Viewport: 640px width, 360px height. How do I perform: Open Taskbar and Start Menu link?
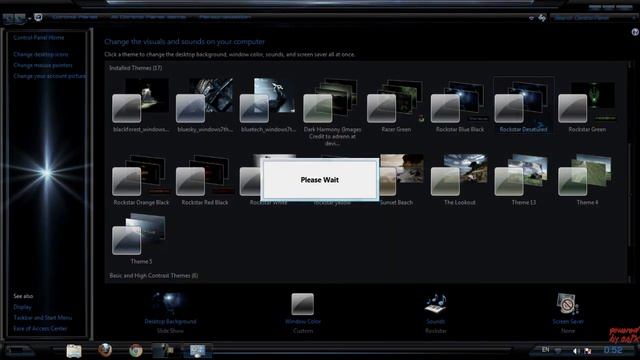[x=43, y=318]
